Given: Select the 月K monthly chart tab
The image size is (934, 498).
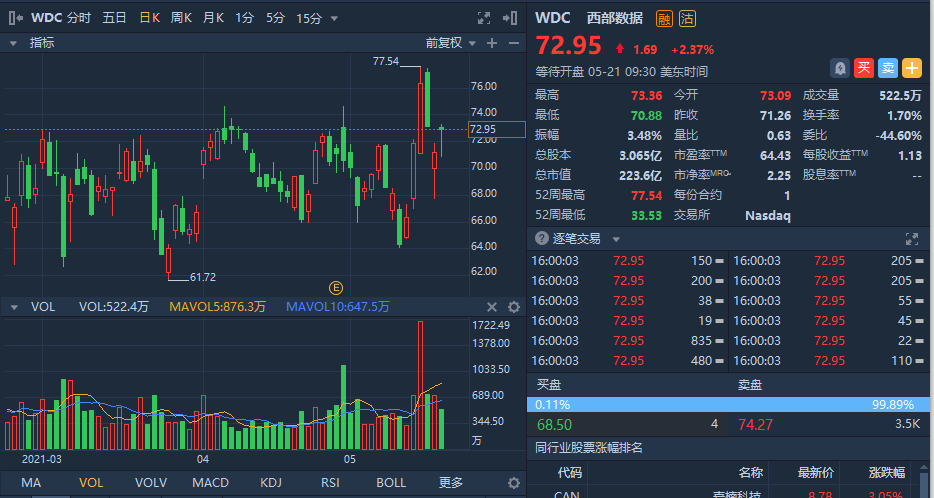Looking at the screenshot, I should pyautogui.click(x=213, y=18).
